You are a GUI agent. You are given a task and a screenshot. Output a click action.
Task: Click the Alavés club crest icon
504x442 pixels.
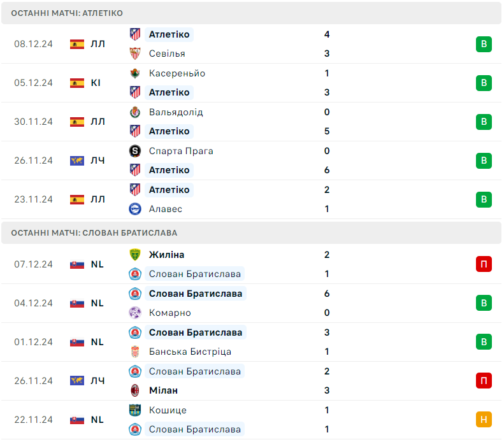coord(135,209)
